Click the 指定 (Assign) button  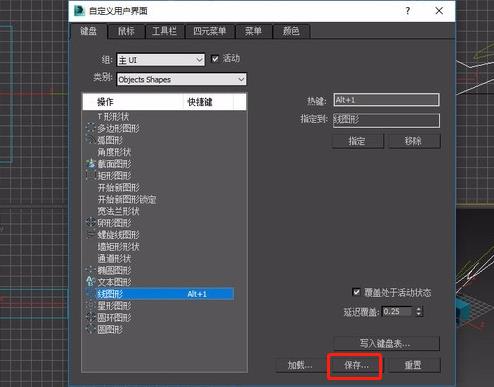[x=357, y=141]
